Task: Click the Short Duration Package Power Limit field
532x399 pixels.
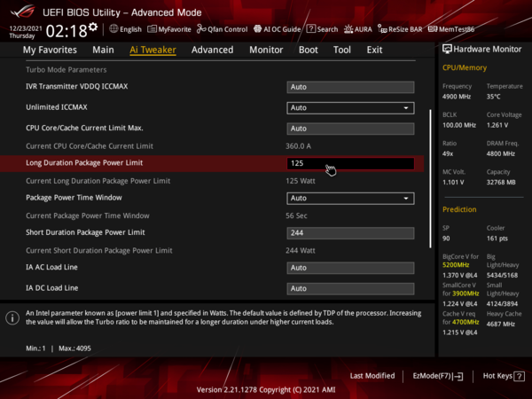Action: (350, 232)
